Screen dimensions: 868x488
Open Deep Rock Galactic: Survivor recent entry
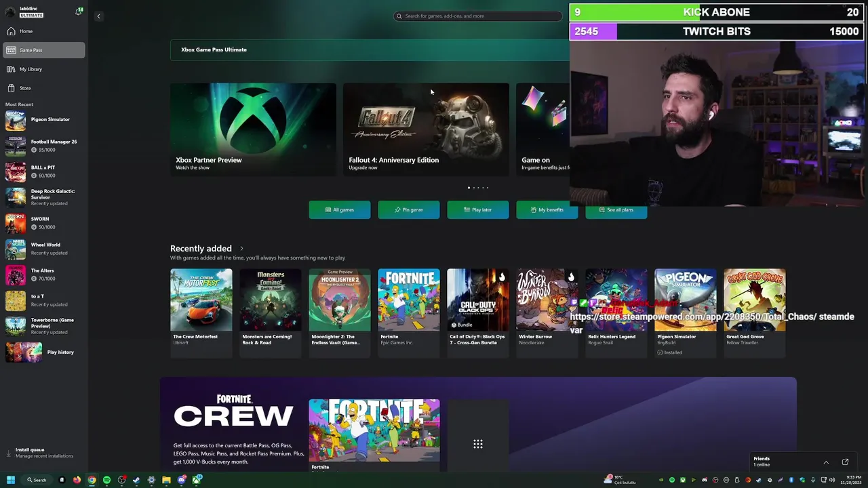point(44,197)
